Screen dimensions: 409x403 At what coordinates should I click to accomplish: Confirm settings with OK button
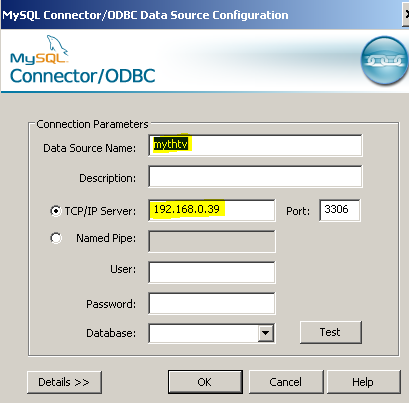[205, 382]
